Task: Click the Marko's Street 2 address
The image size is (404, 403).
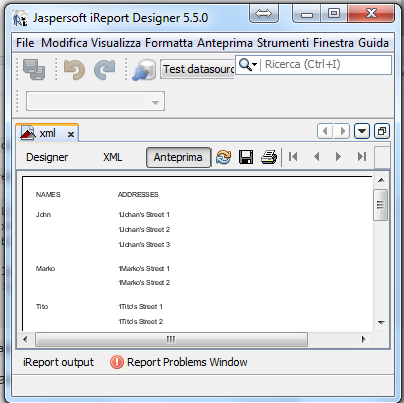Action: [144, 283]
